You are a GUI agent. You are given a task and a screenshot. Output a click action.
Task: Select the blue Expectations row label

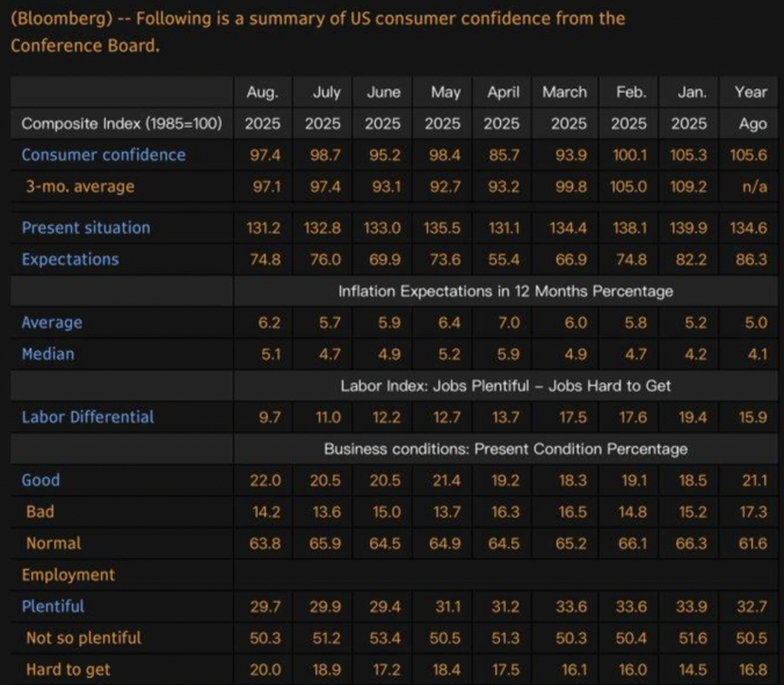pos(70,259)
